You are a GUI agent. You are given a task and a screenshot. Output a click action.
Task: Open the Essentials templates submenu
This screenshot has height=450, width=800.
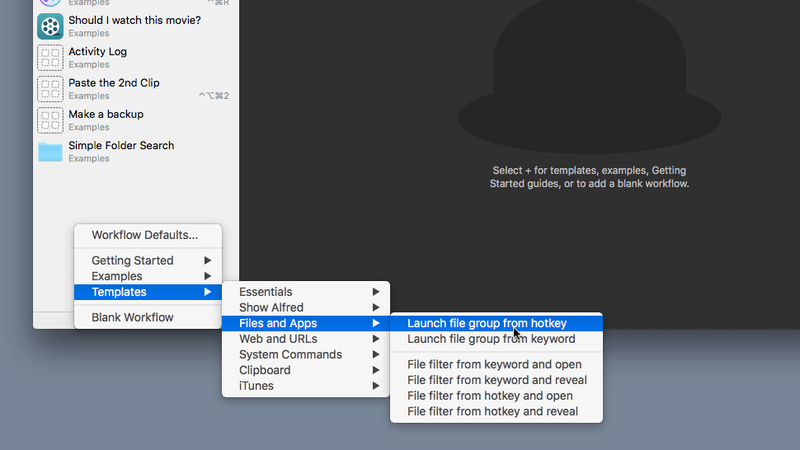(x=306, y=292)
